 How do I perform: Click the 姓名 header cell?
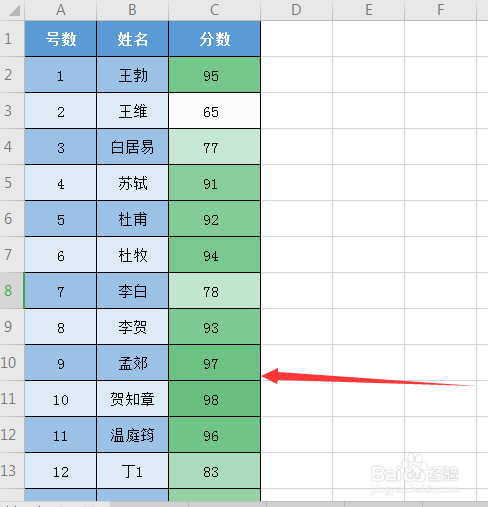[x=133, y=39]
